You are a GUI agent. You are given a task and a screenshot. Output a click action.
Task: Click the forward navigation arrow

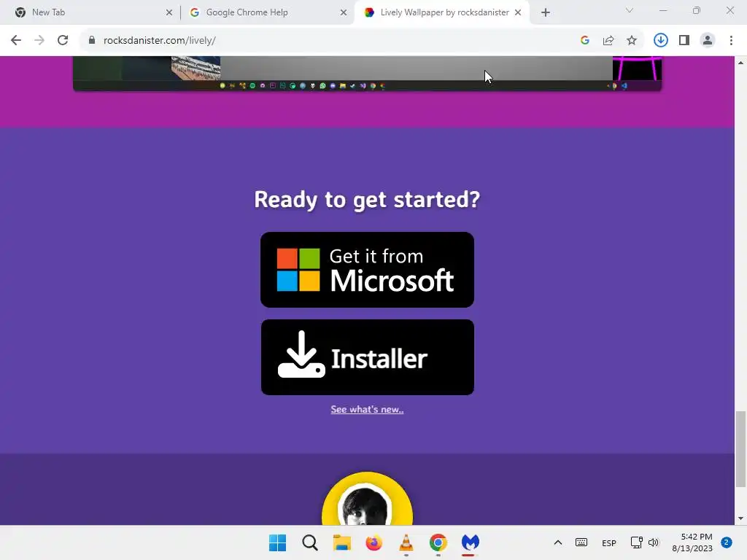pyautogui.click(x=39, y=41)
